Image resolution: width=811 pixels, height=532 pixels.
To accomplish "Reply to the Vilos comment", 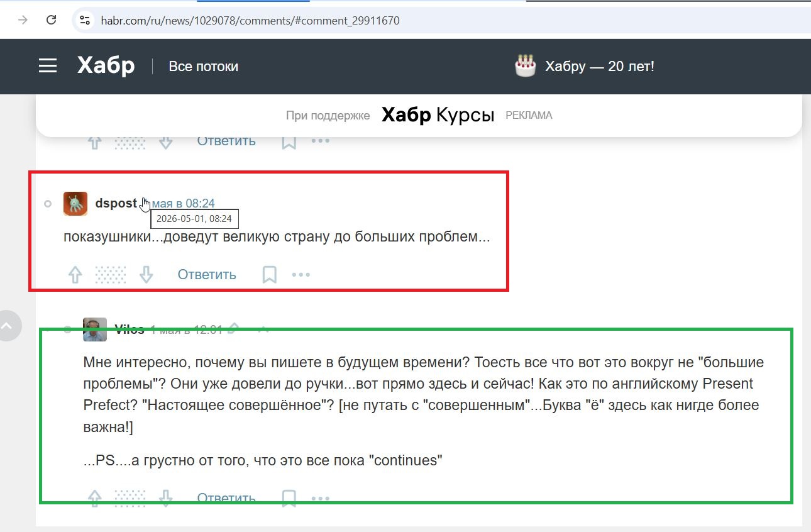I will [x=226, y=499].
